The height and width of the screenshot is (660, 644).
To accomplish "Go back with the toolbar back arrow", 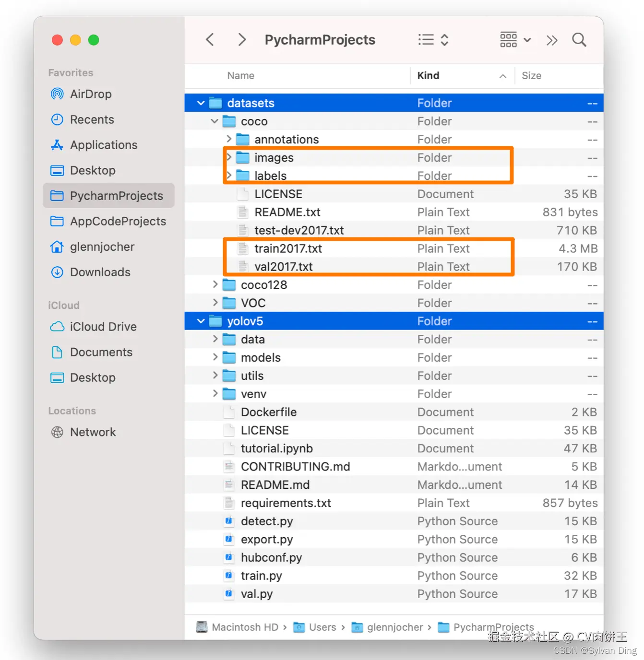I will (210, 40).
